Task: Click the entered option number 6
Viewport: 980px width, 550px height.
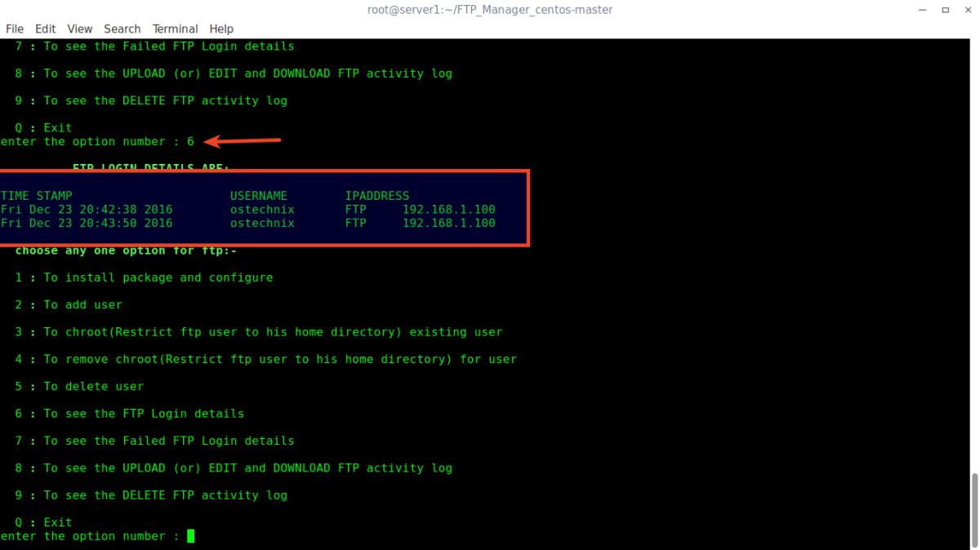Action: coord(190,141)
